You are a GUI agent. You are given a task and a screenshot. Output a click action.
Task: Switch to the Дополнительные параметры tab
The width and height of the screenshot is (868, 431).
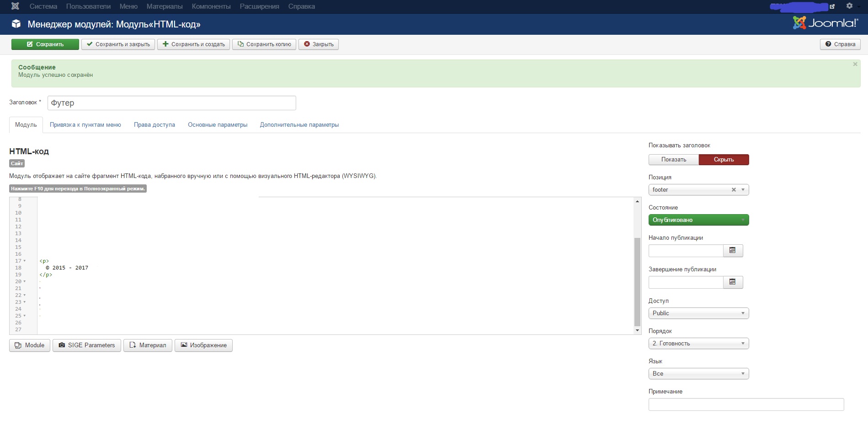point(299,125)
